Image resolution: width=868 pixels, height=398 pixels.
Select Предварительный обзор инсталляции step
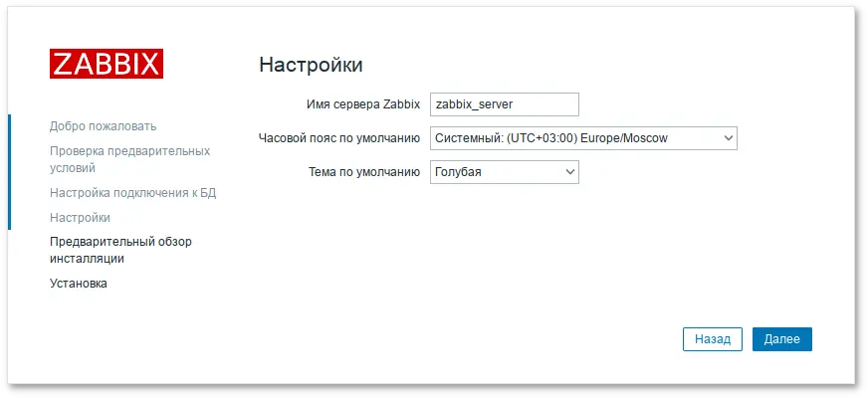(120, 250)
